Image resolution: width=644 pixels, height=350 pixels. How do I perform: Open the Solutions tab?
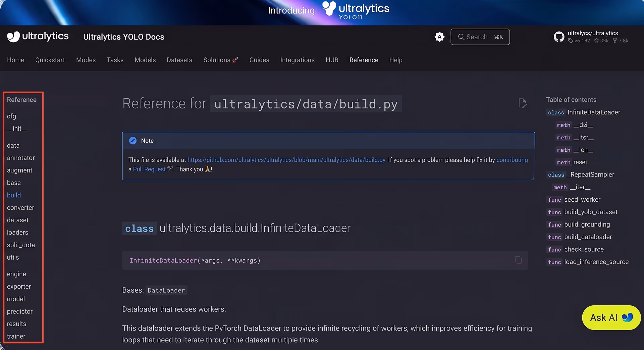coord(221,60)
